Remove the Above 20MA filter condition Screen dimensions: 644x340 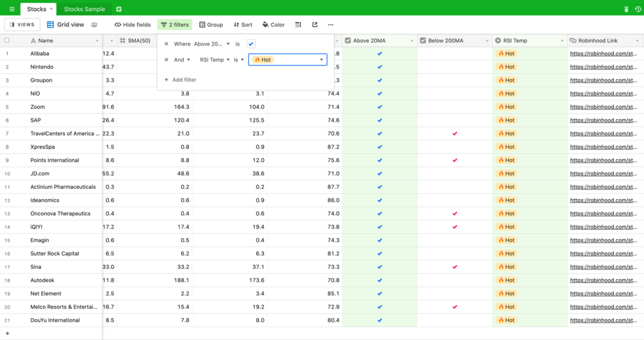click(167, 44)
